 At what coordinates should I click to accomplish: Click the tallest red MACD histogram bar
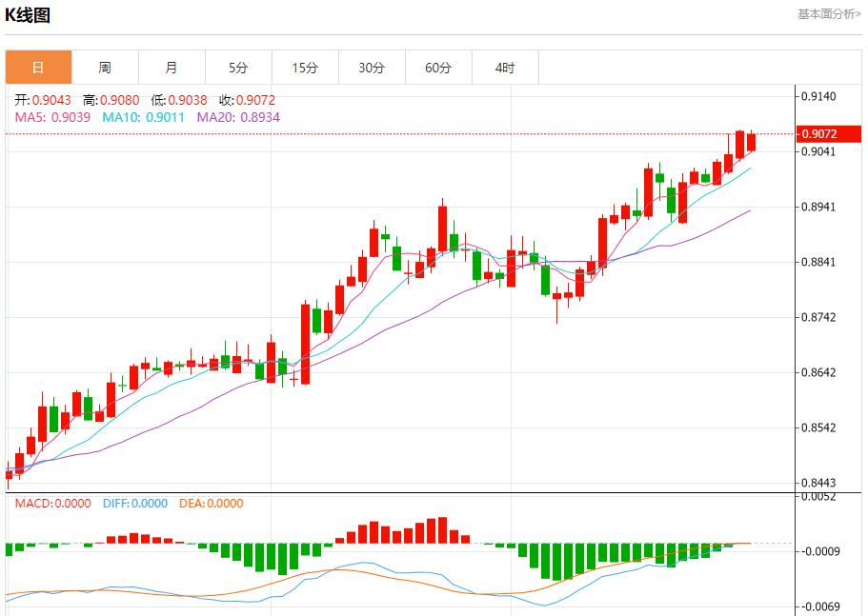pyautogui.click(x=442, y=529)
